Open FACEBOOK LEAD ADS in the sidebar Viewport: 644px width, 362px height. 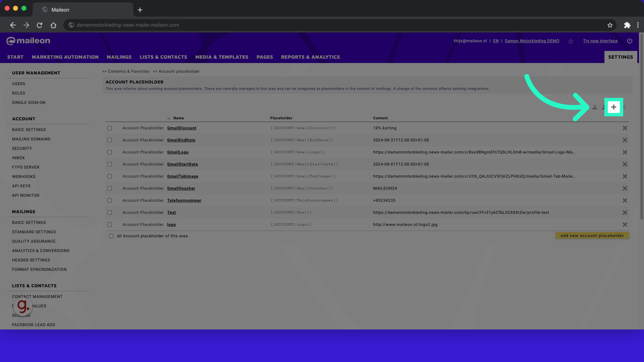pos(34,325)
